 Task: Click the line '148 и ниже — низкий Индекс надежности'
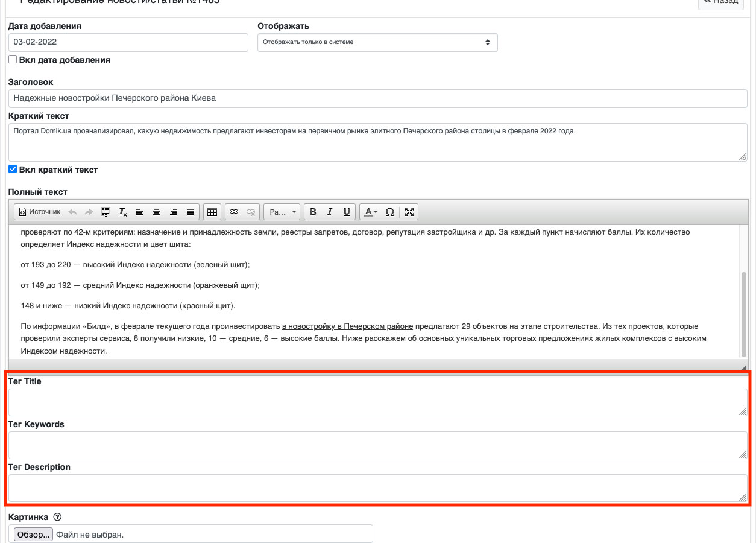click(128, 306)
